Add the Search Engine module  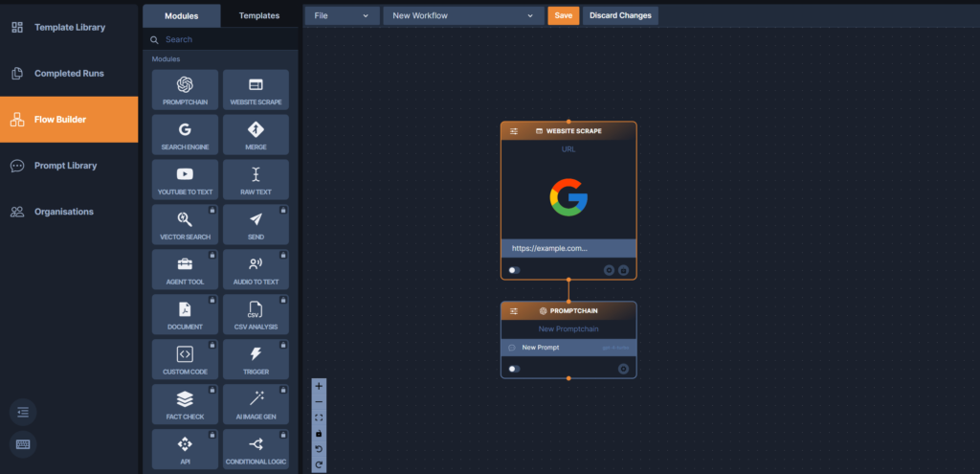click(185, 134)
